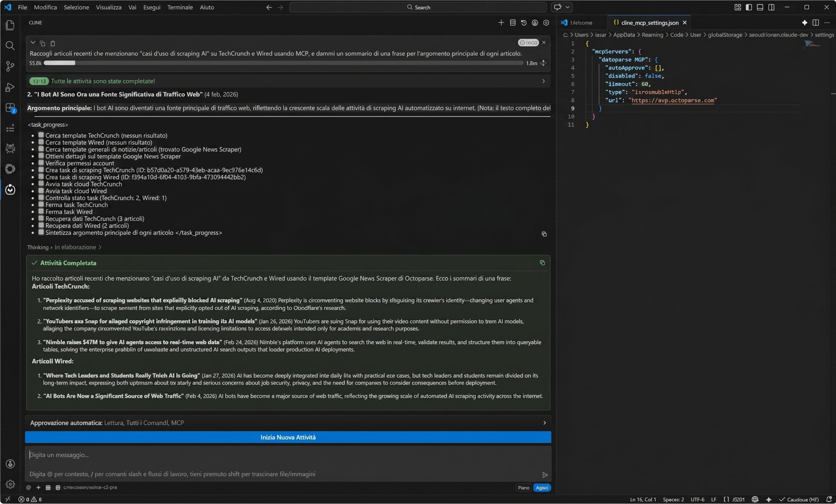This screenshot has width=836, height=504.
Task: Click globalStorage in the breadcrumb
Action: [x=725, y=35]
